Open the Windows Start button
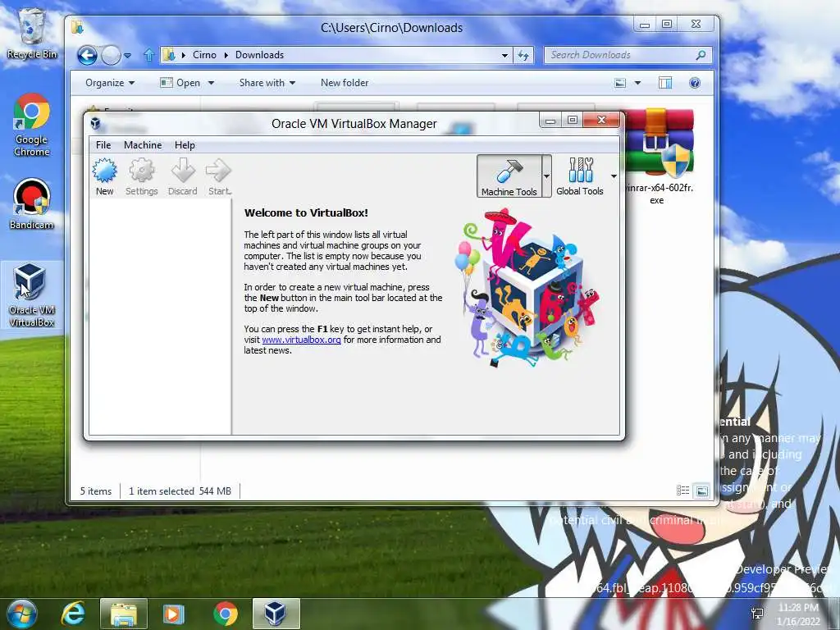This screenshot has height=630, width=840. (21, 614)
